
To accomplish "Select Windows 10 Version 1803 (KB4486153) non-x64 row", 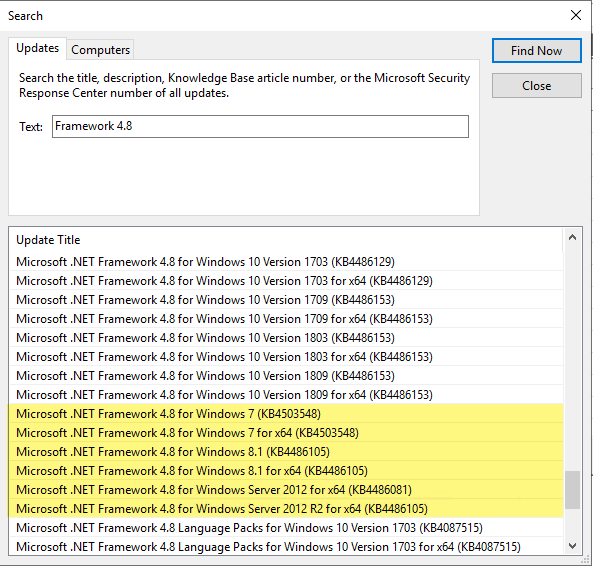I will [286, 338].
